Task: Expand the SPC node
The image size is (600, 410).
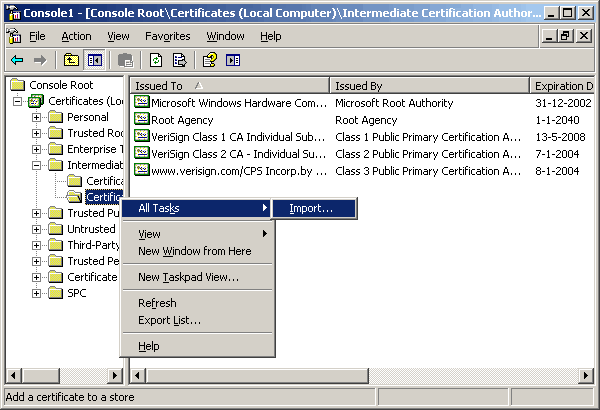Action: tap(36, 294)
